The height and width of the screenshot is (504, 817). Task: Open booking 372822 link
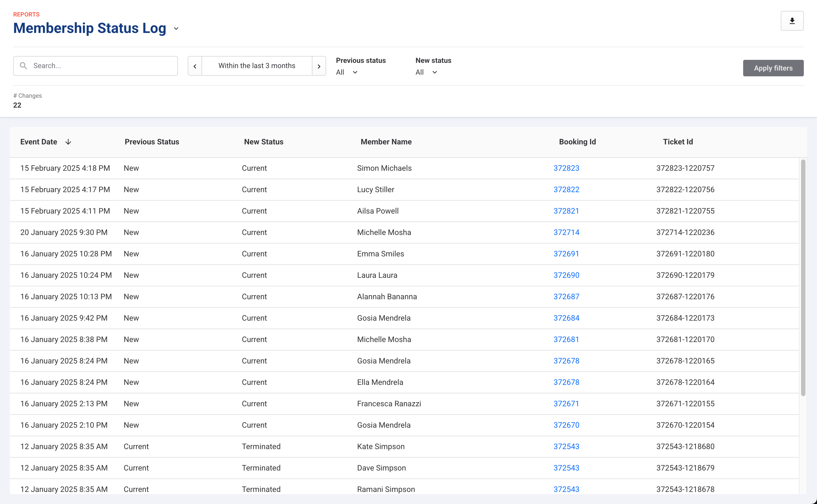pyautogui.click(x=566, y=190)
